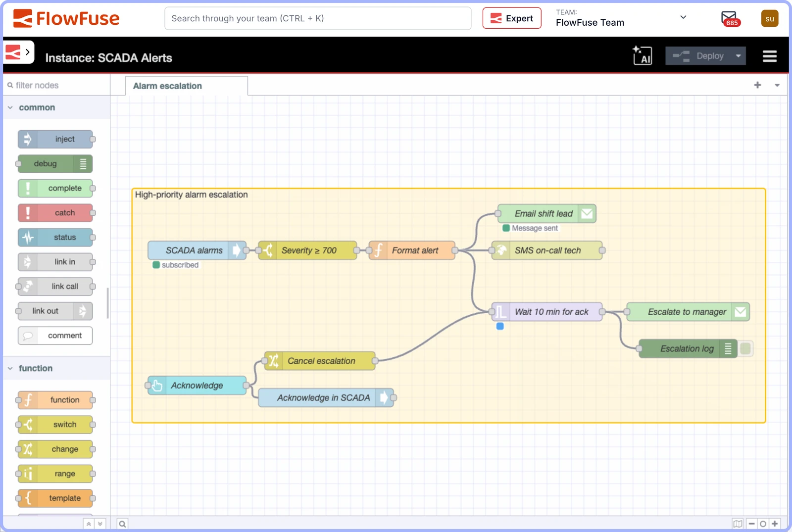792x532 pixels.
Task: Click the FlowFuse logo
Action: pos(66,18)
